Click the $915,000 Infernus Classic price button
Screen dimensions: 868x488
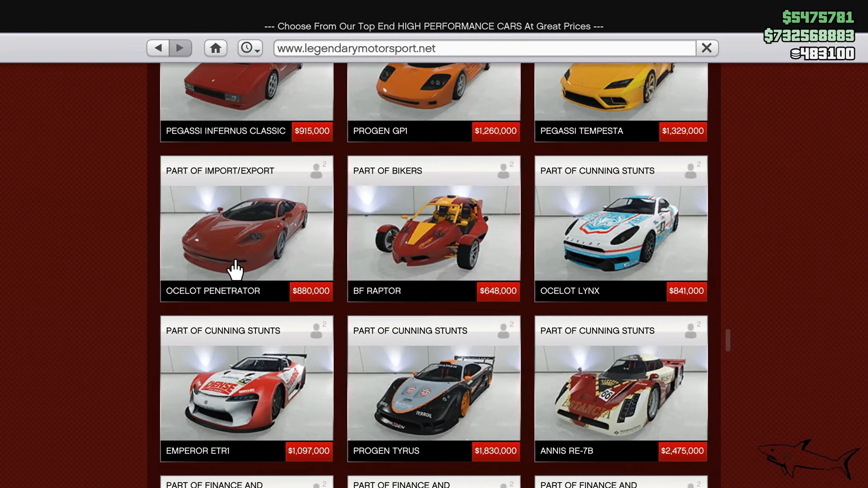pyautogui.click(x=312, y=131)
